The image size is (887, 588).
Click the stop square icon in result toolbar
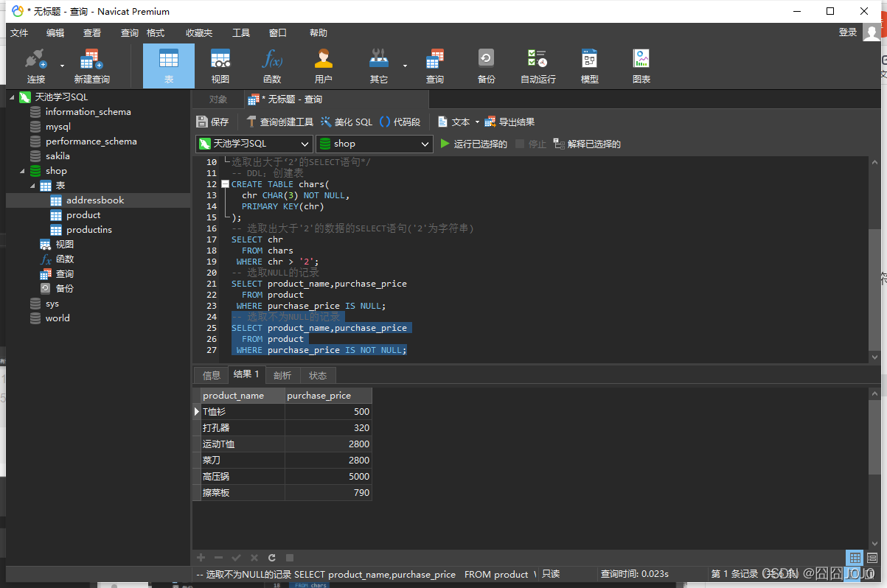[290, 558]
